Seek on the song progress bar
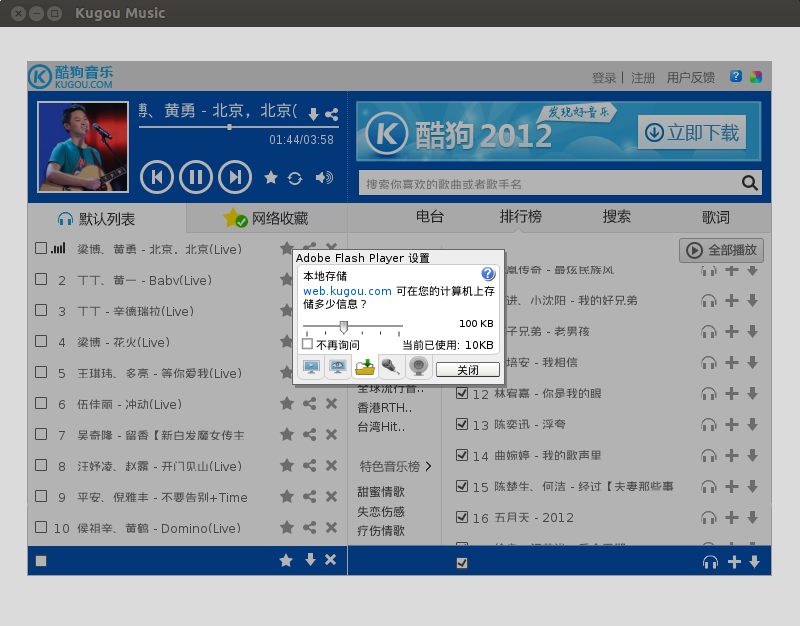Screen dimensions: 800x626 [239, 127]
